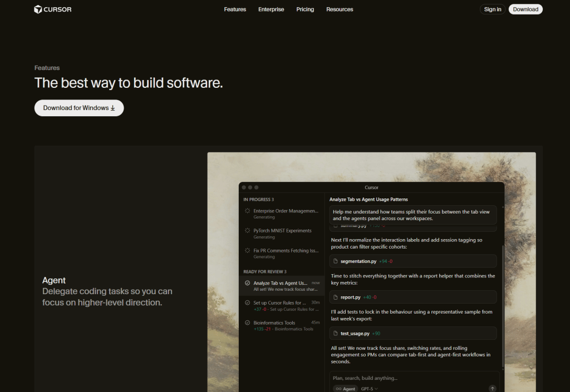The width and height of the screenshot is (570, 392).
Task: Click Download for Windows button
Action: (79, 108)
